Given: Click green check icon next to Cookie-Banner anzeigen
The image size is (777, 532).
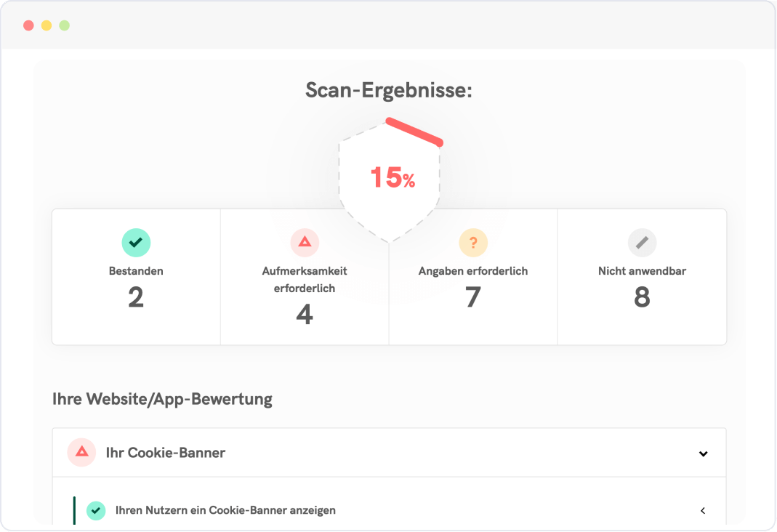Looking at the screenshot, I should tap(96, 510).
